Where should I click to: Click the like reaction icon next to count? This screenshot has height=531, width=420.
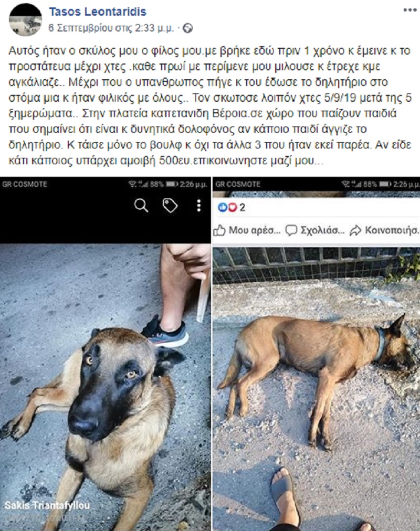pos(223,207)
